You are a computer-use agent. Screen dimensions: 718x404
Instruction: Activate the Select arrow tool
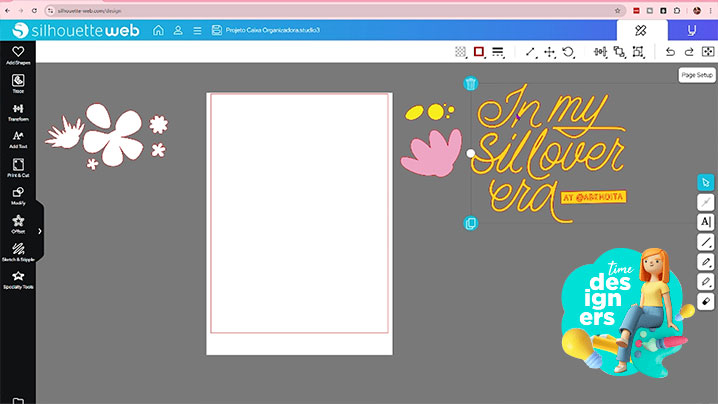click(706, 182)
